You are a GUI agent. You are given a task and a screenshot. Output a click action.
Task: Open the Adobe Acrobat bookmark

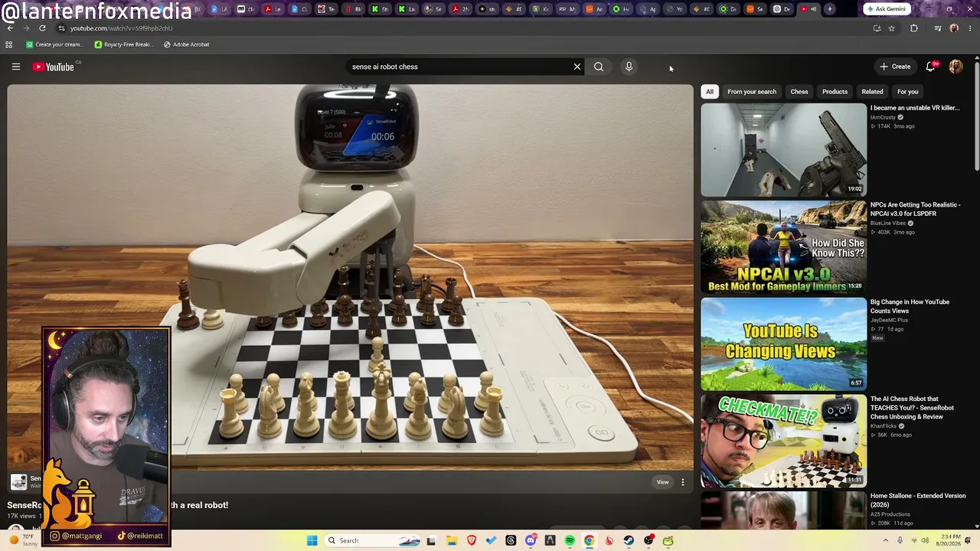(186, 44)
